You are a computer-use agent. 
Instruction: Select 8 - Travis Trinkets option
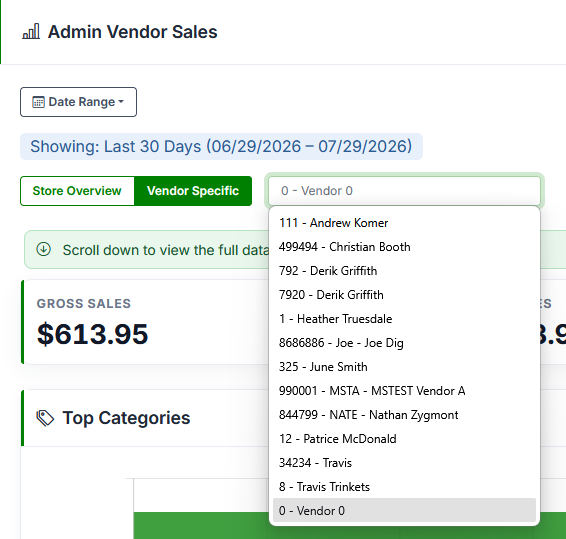[404, 487]
